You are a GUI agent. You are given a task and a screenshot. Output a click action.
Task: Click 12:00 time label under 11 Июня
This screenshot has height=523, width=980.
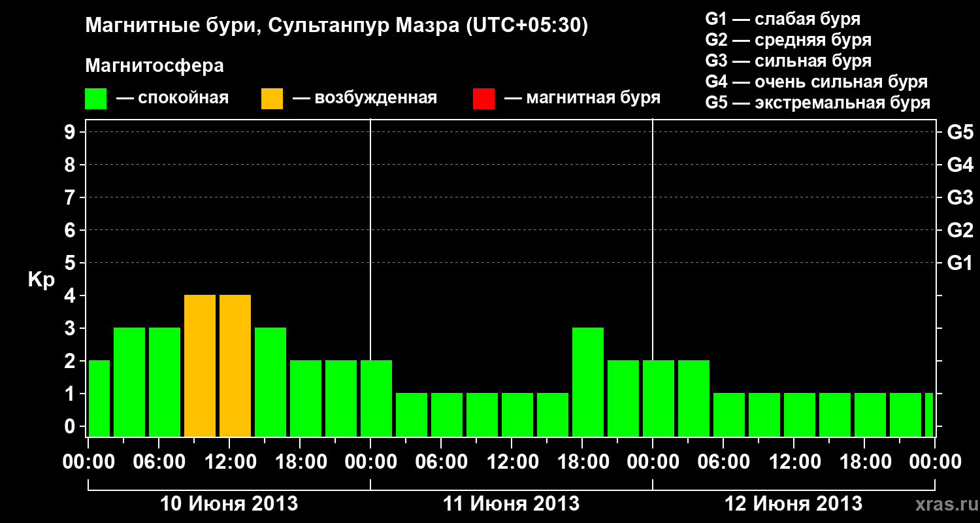(512, 462)
